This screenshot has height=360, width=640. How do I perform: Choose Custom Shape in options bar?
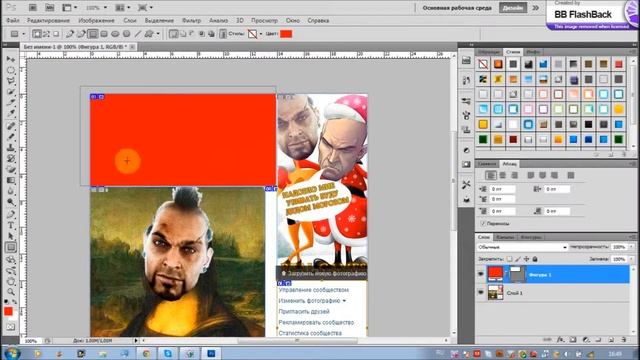coord(149,34)
